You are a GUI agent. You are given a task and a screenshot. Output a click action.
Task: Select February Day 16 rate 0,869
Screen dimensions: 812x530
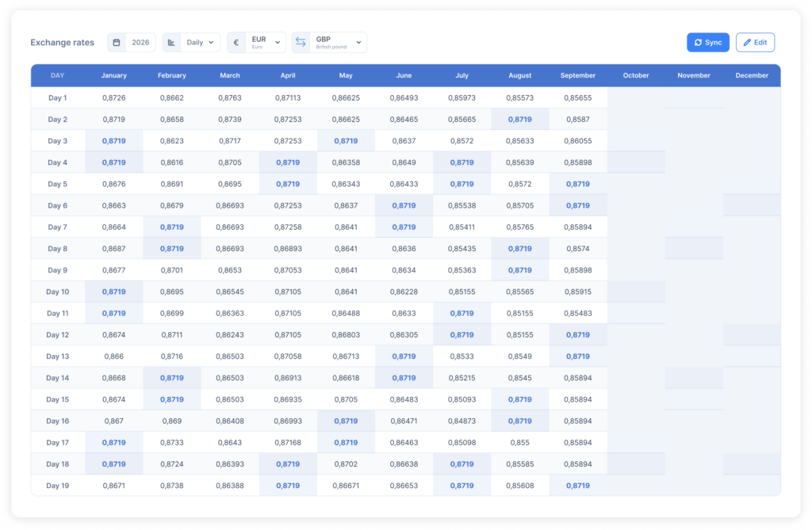172,421
